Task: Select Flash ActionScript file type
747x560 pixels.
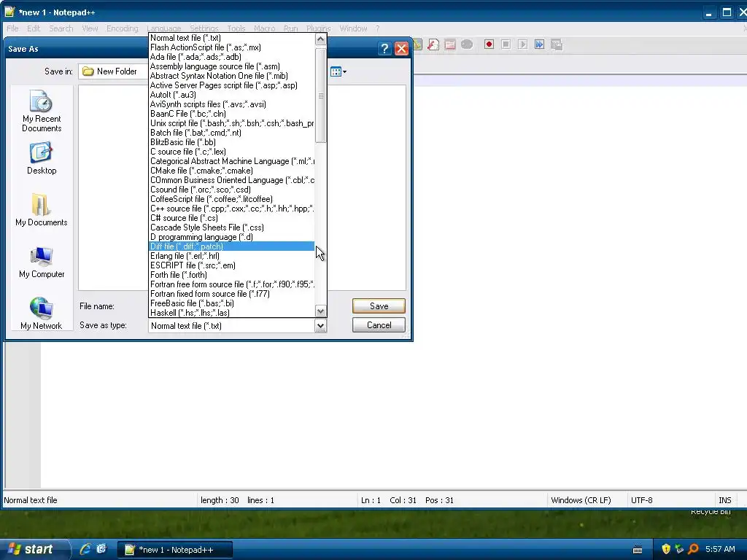Action: click(231, 47)
